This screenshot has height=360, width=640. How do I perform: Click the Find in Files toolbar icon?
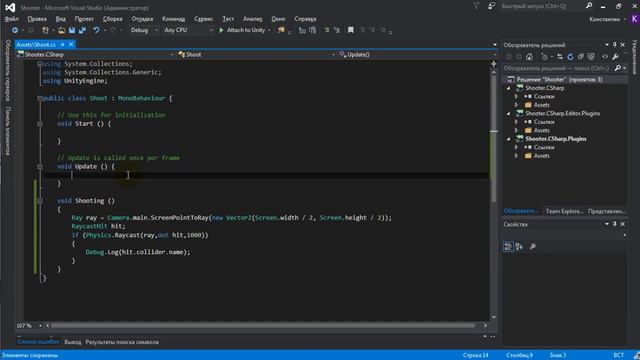point(281,30)
